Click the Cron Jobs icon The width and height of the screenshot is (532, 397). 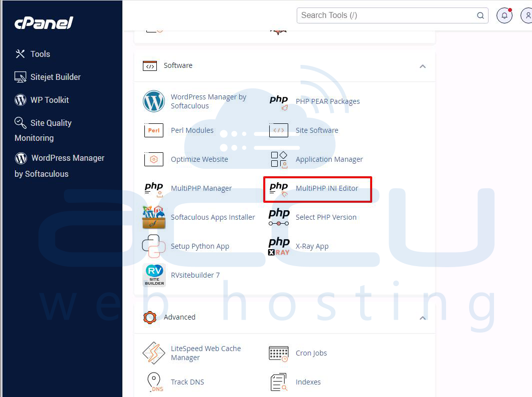click(x=279, y=354)
